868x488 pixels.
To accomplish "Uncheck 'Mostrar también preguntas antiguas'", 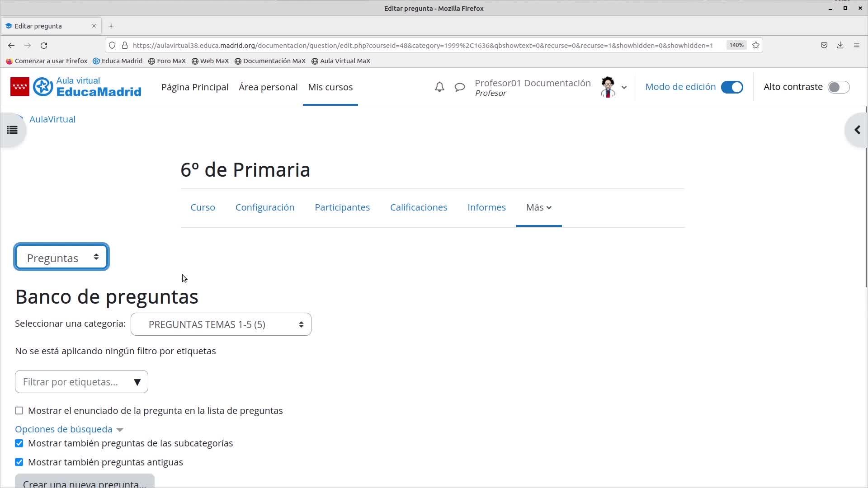I will tap(19, 462).
